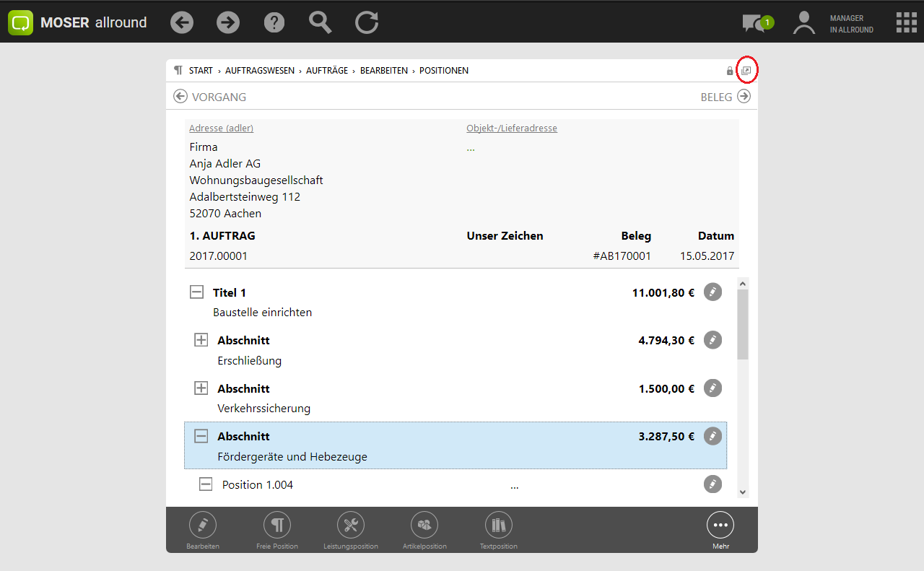The height and width of the screenshot is (571, 924).
Task: Collapse the Titel 1 group
Action: click(x=196, y=292)
